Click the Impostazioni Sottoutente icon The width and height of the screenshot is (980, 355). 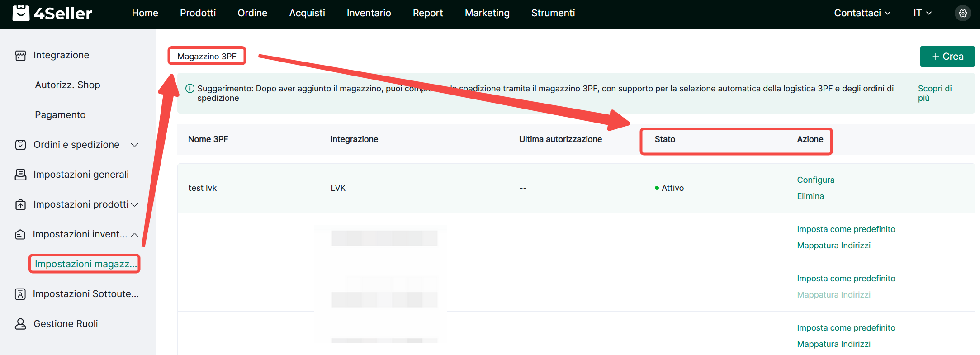[21, 294]
